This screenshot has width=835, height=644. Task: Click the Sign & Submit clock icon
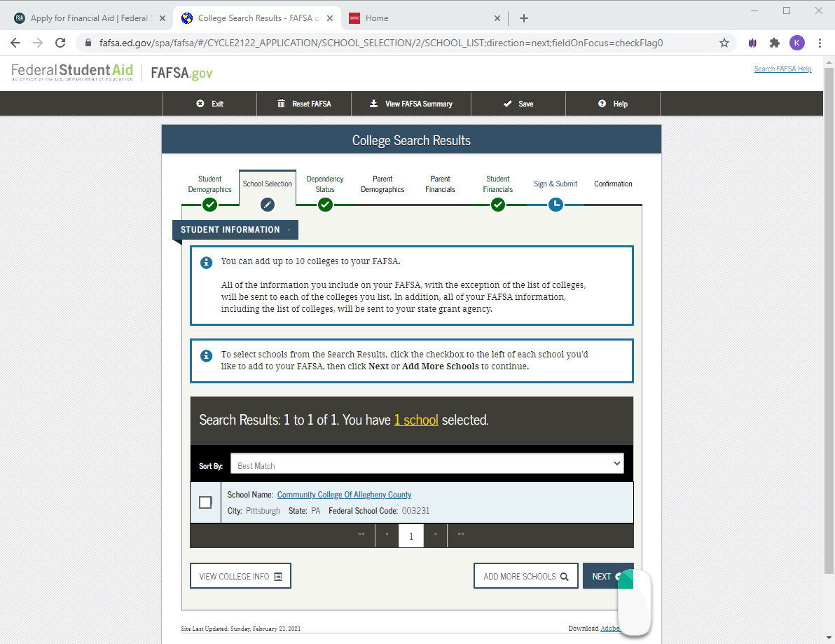[x=555, y=205]
